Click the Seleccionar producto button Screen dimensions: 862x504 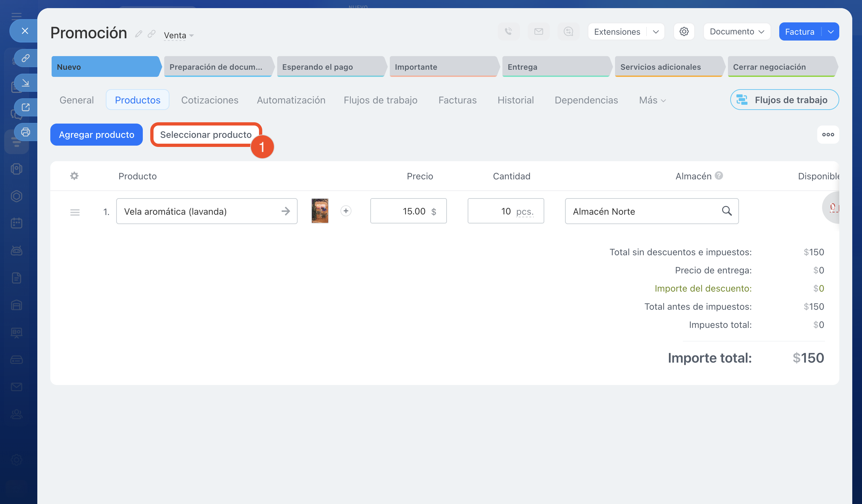tap(205, 134)
